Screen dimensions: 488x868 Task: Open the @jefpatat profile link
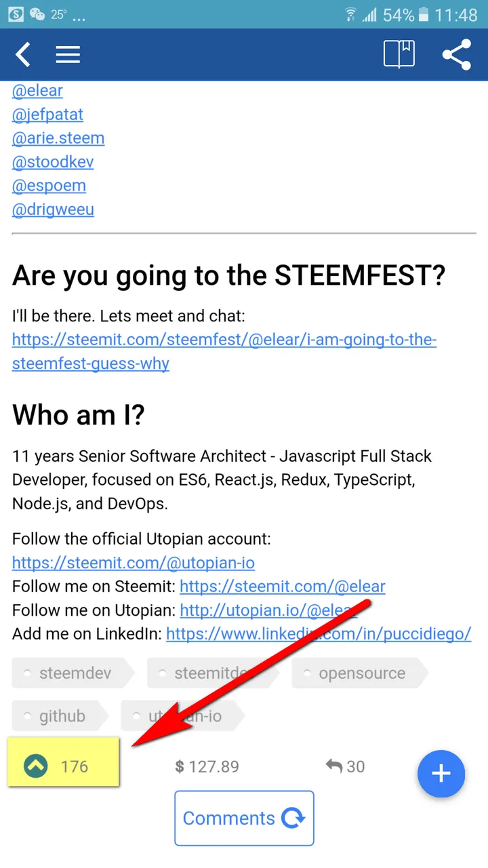coord(47,114)
